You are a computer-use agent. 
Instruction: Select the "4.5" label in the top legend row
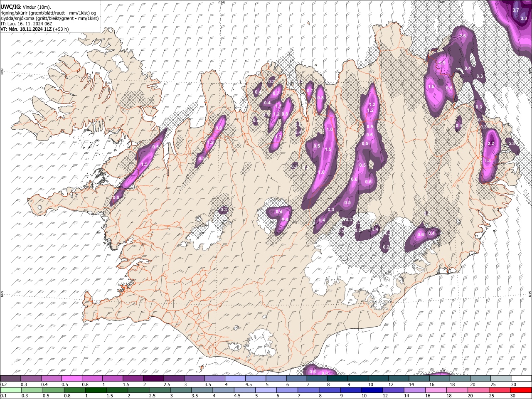click(249, 384)
